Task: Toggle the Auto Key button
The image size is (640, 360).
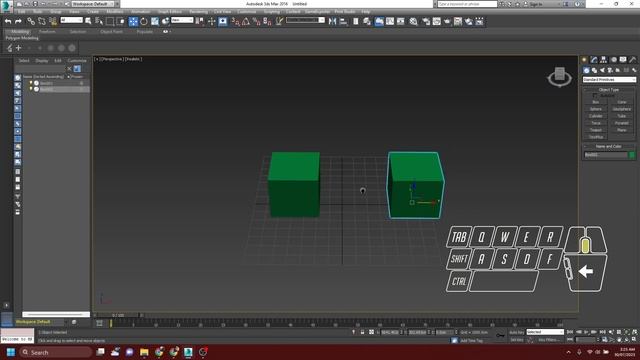Action: coord(516,332)
